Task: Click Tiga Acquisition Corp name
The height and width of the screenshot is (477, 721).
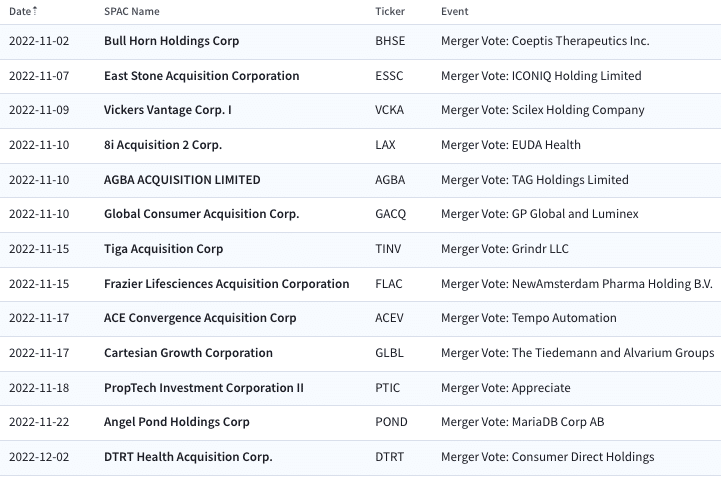Action: tap(163, 249)
